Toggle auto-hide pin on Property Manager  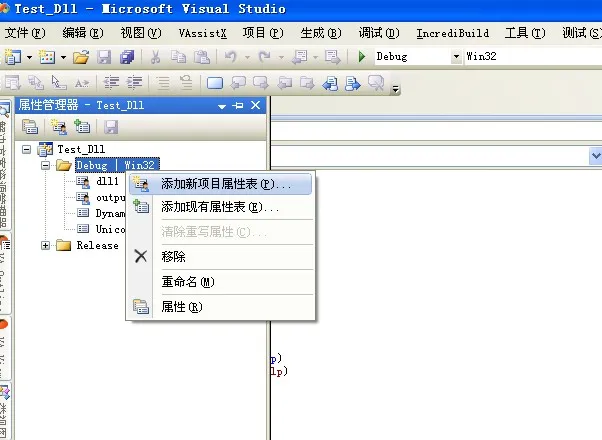[238, 105]
